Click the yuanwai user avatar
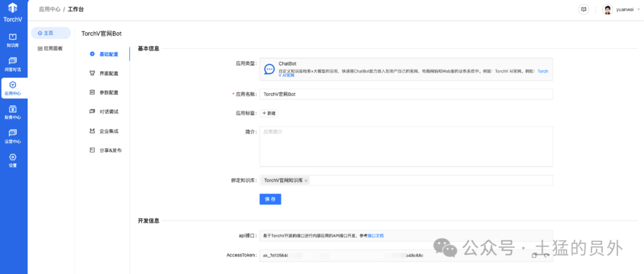The width and height of the screenshot is (644, 274). coord(608,10)
